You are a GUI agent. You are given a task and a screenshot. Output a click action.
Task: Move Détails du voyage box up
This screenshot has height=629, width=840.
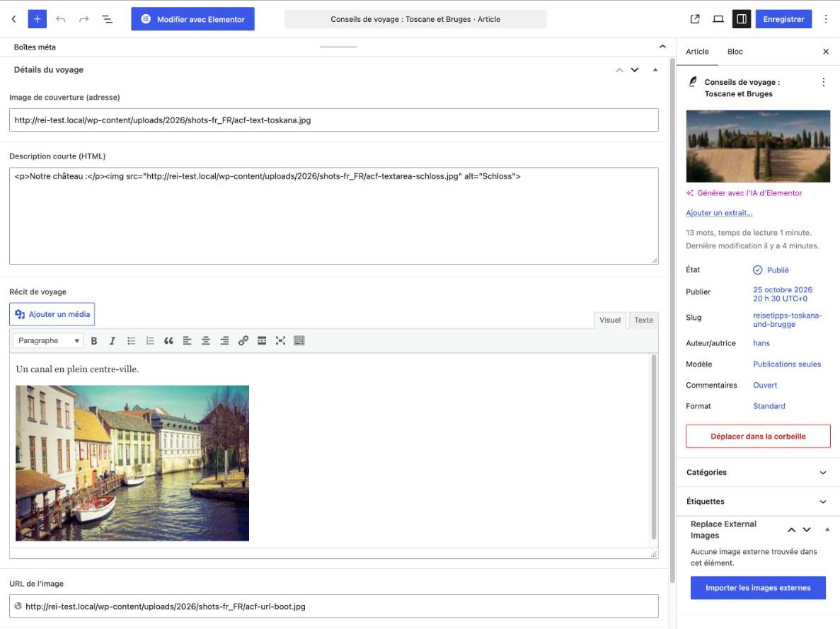pos(619,69)
